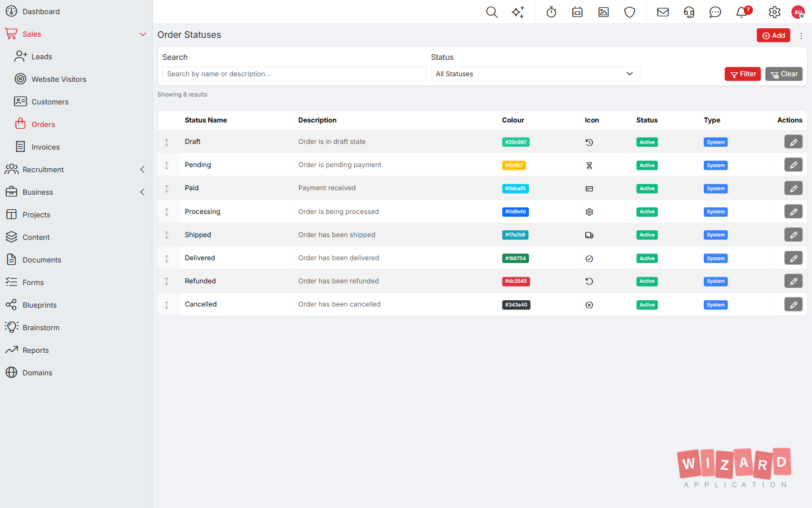Open the three-dot more options menu
The image size is (812, 508).
(x=801, y=36)
